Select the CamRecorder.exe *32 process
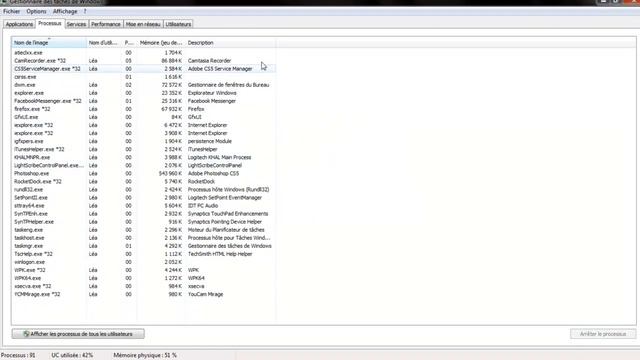 144,60
